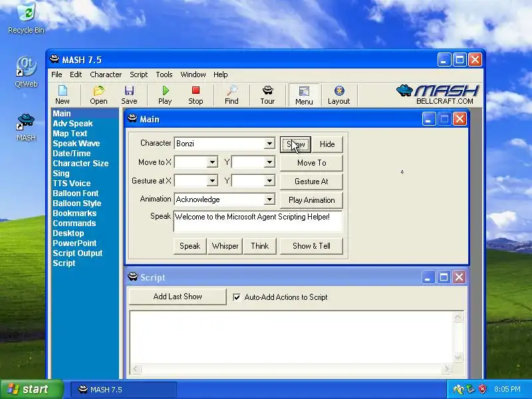
Task: Click MASH 7.5 taskbar button
Action: pyautogui.click(x=124, y=390)
